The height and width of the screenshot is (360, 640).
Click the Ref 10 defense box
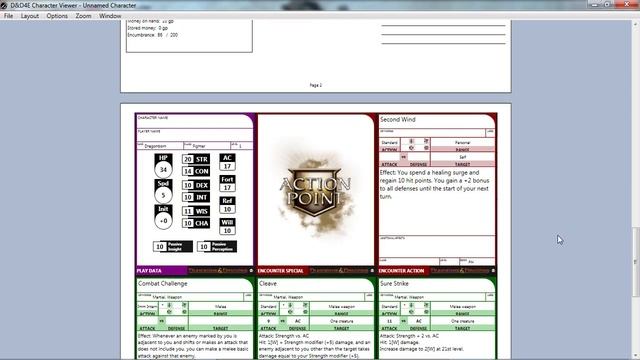click(227, 205)
